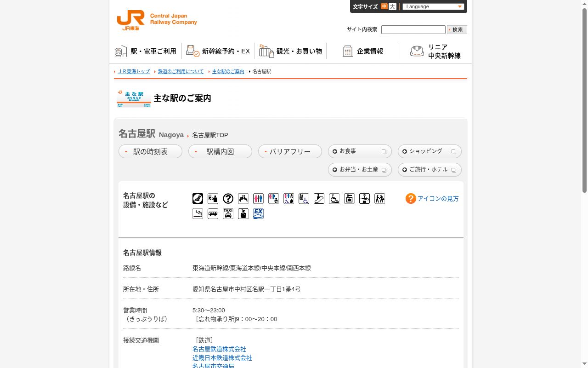
Task: Set text size to 中 (medium)
Action: pyautogui.click(x=384, y=6)
